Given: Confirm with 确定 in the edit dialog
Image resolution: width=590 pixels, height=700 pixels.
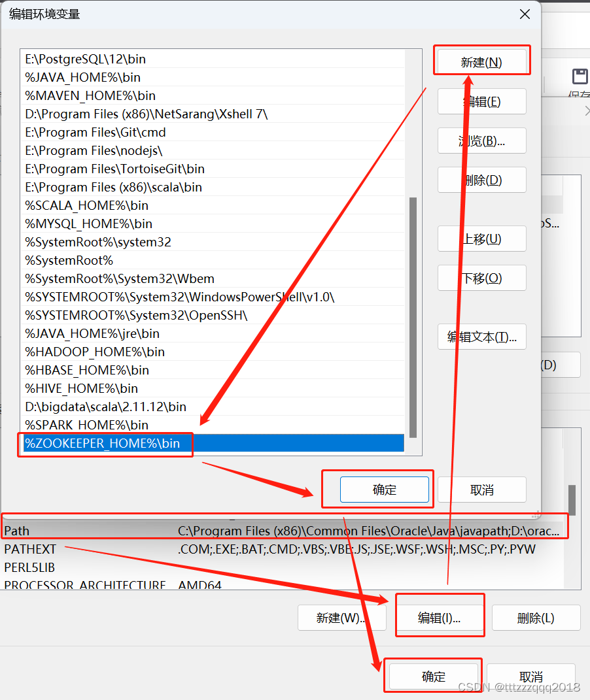Looking at the screenshot, I should click(x=384, y=490).
